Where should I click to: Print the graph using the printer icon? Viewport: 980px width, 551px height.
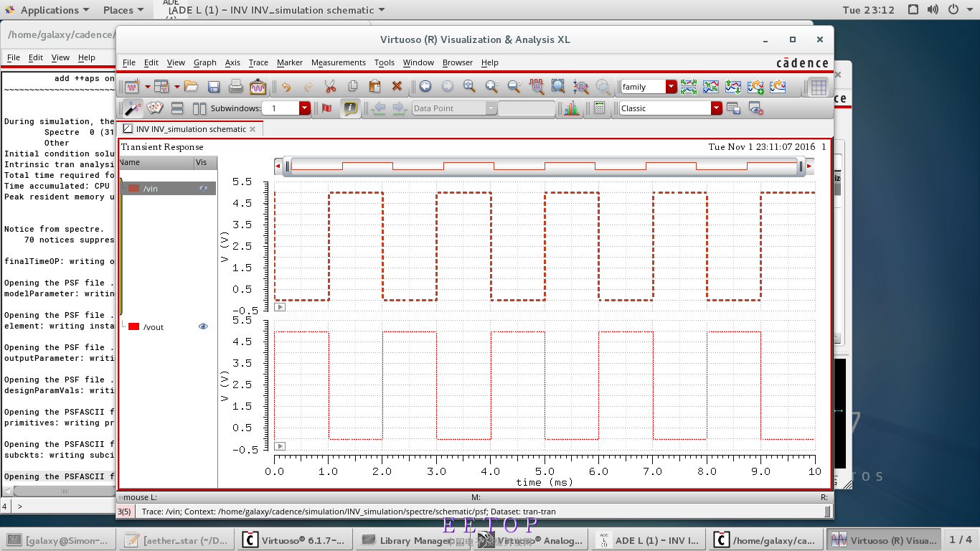coord(235,87)
